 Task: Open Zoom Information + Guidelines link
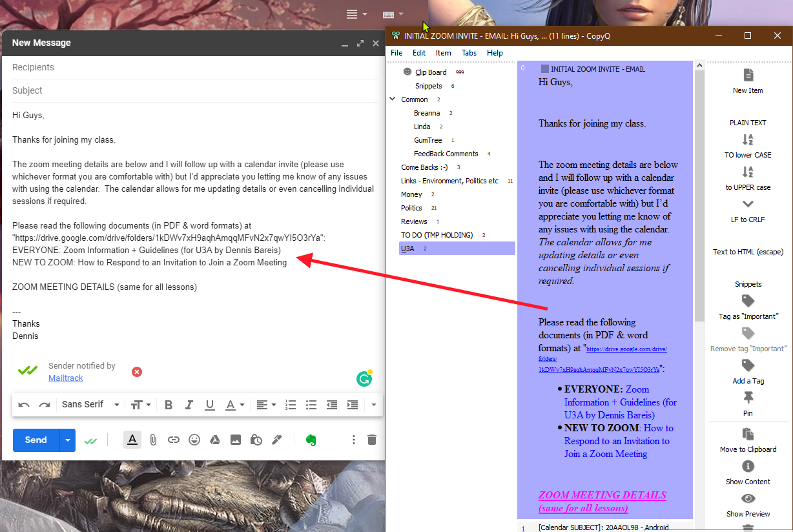621,402
